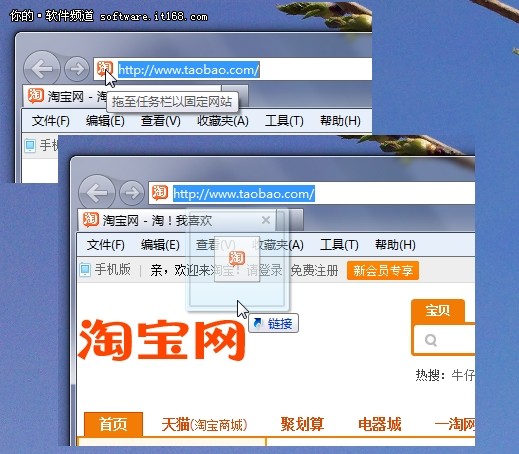Click the search box with magnifier icon
The image size is (519, 454).
point(444,340)
